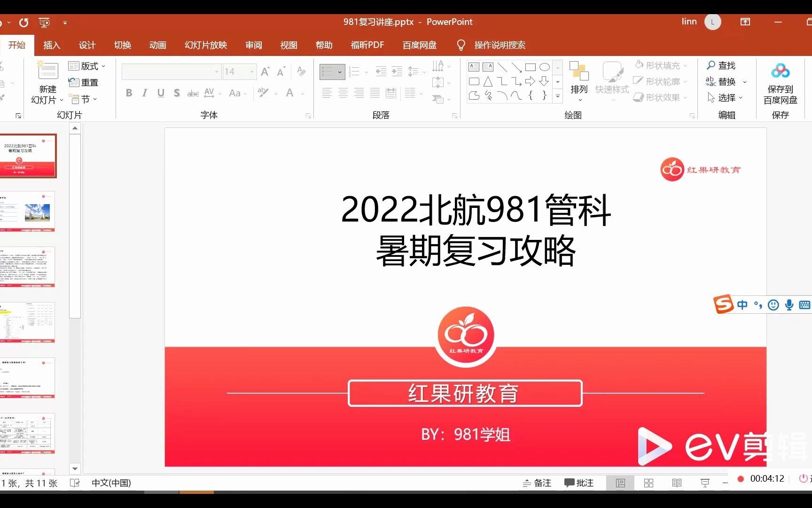
Task: Justify text alignment icon
Action: tap(375, 93)
